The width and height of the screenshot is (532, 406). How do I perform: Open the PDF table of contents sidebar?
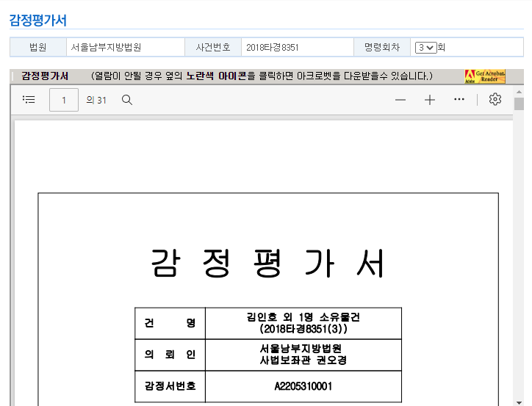tap(29, 99)
